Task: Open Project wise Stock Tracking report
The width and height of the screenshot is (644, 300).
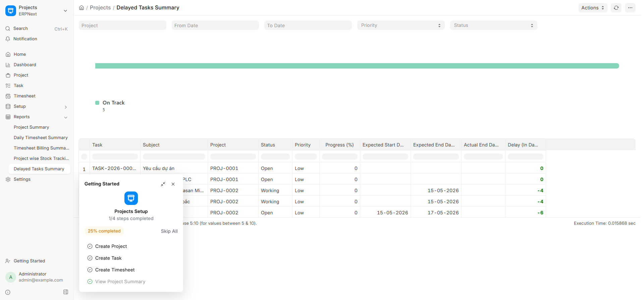Action: point(41,159)
